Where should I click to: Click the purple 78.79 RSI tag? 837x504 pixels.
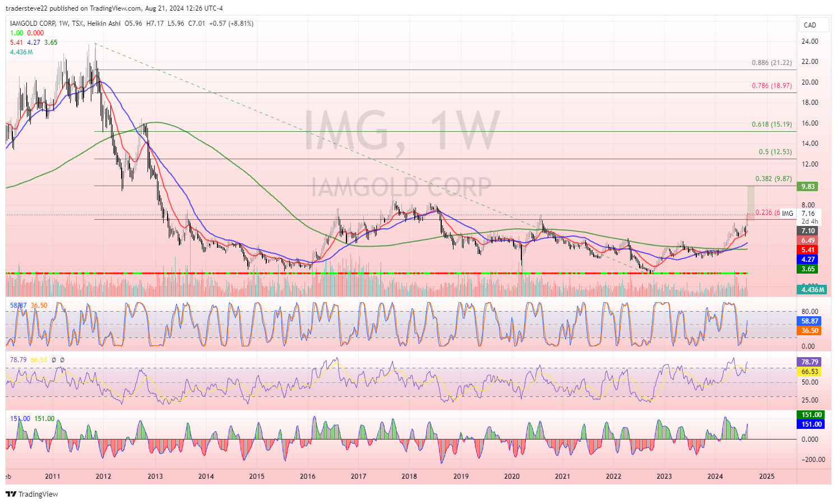click(x=810, y=362)
